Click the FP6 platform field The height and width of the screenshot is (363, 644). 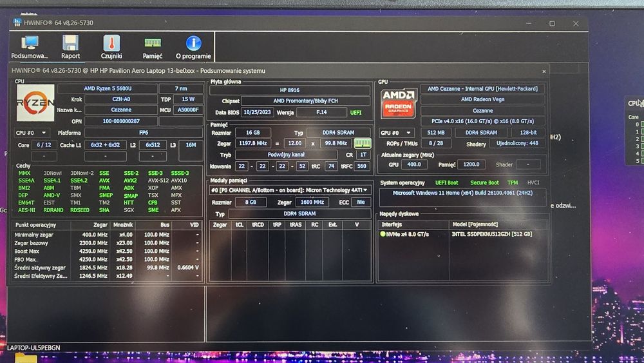tap(144, 133)
